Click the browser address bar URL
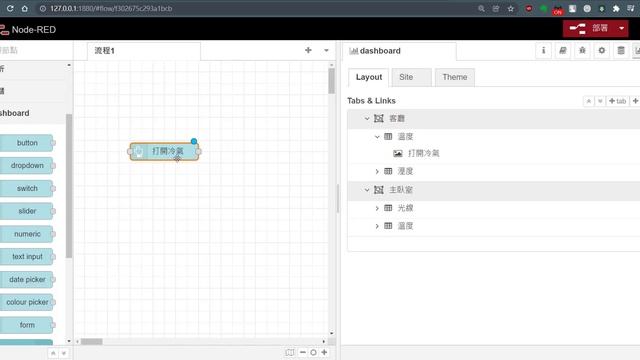 click(111, 9)
